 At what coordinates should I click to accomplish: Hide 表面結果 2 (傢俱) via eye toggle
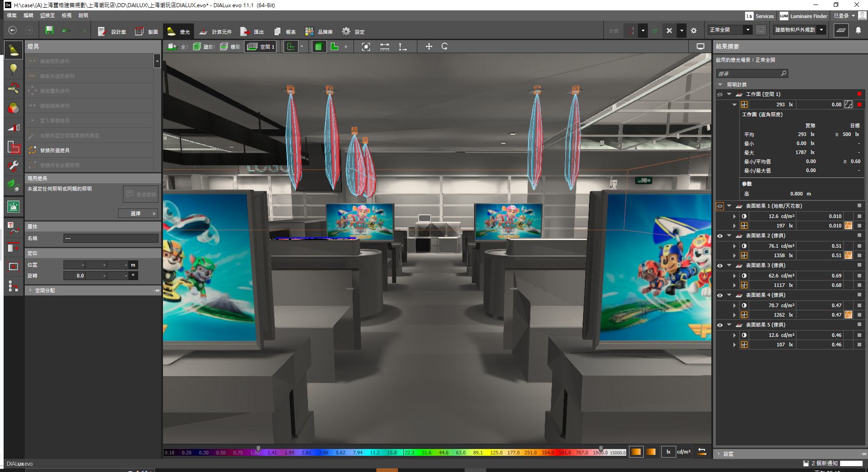pyautogui.click(x=719, y=236)
